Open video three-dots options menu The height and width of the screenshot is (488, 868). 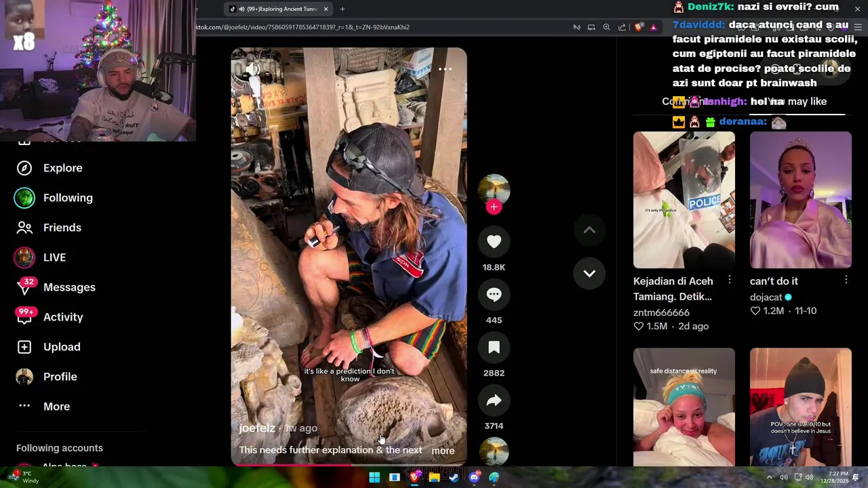click(445, 69)
